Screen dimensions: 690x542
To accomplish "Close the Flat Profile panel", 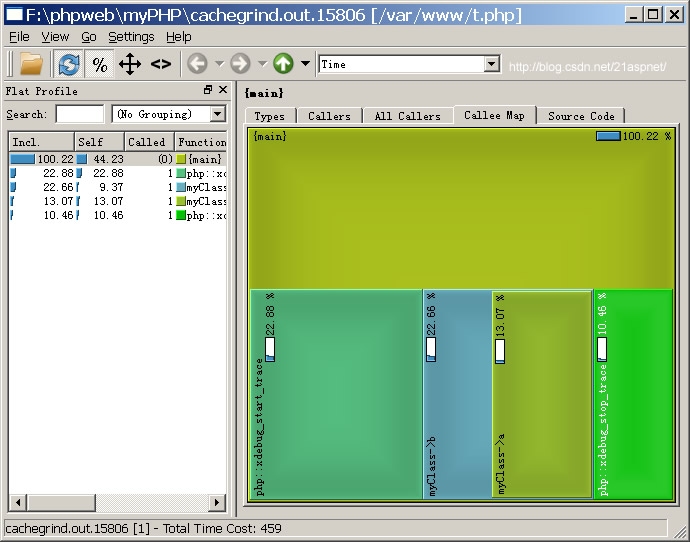I will coord(222,90).
